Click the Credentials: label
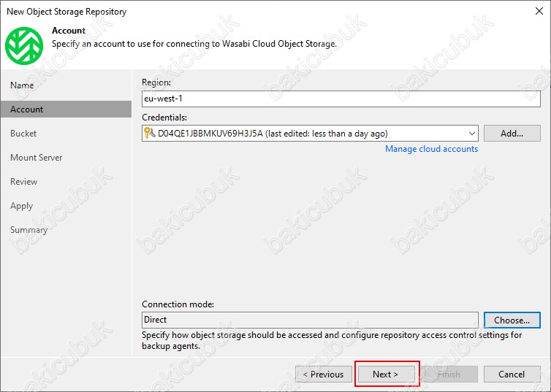The image size is (551, 392). tap(164, 118)
